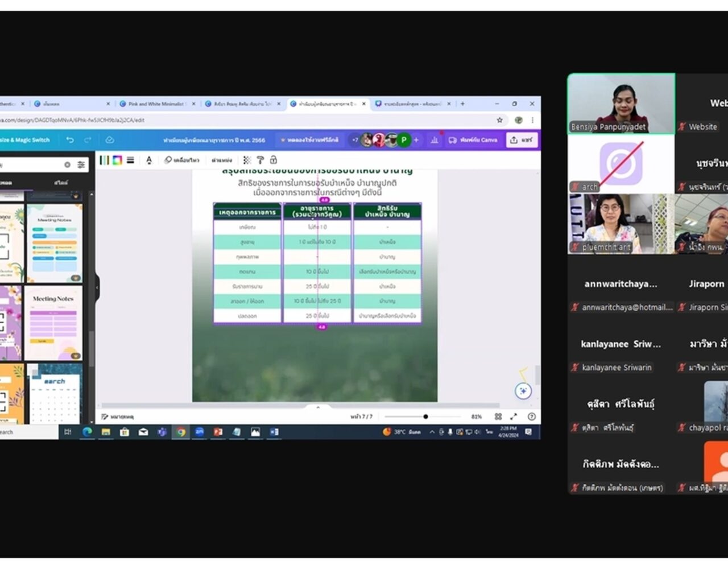Open Microsoft Teams from taskbar

pos(162,432)
